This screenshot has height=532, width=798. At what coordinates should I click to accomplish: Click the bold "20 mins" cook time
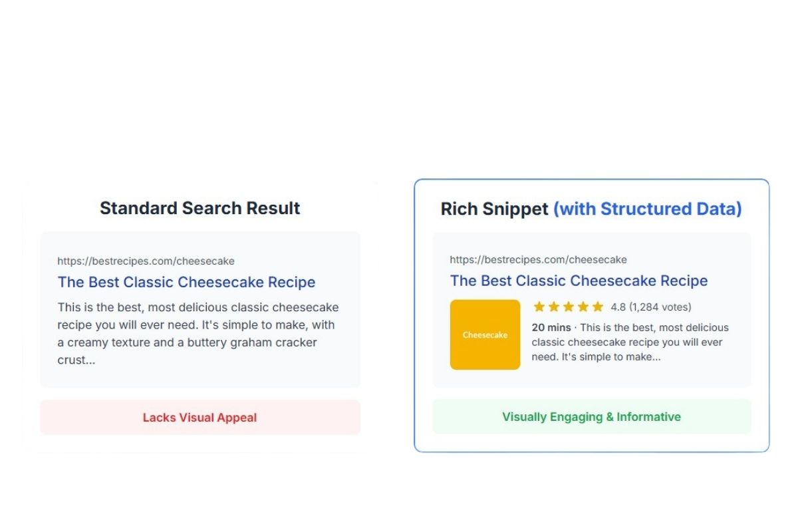551,327
